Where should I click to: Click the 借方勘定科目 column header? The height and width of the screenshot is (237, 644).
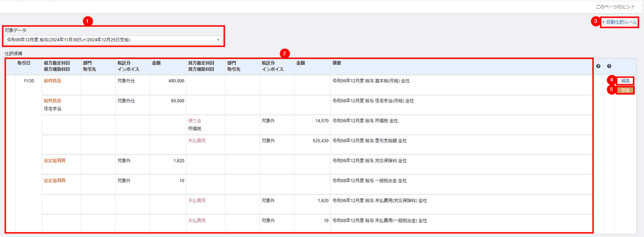click(x=57, y=63)
